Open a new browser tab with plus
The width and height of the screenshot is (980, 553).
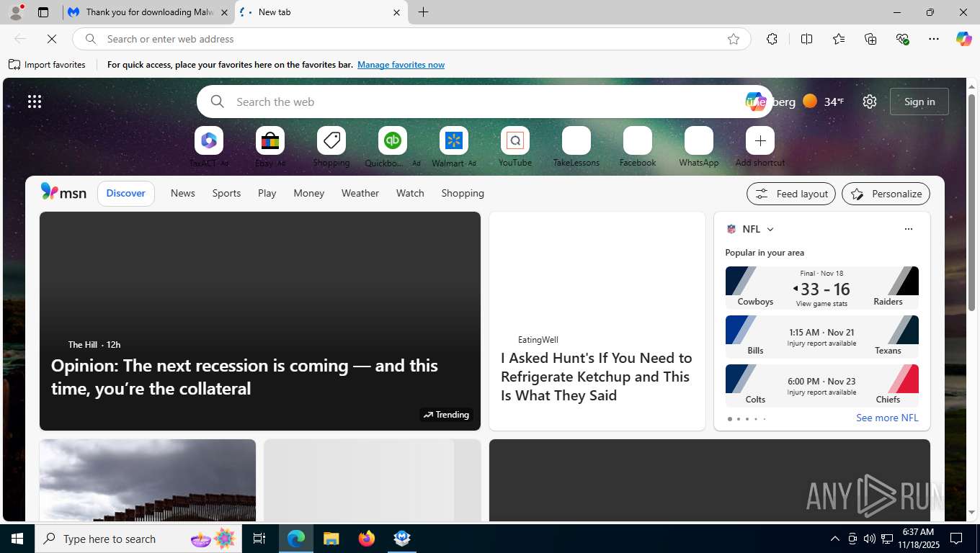(x=424, y=12)
